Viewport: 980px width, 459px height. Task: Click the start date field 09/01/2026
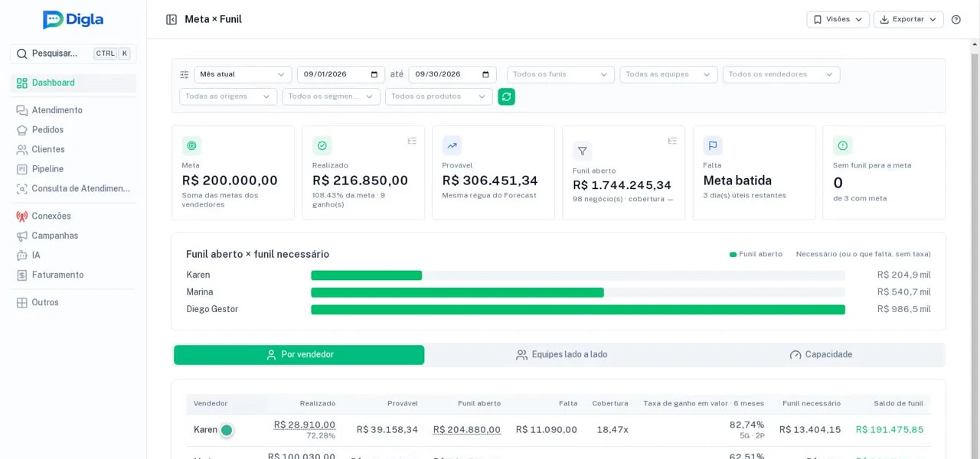coord(341,74)
